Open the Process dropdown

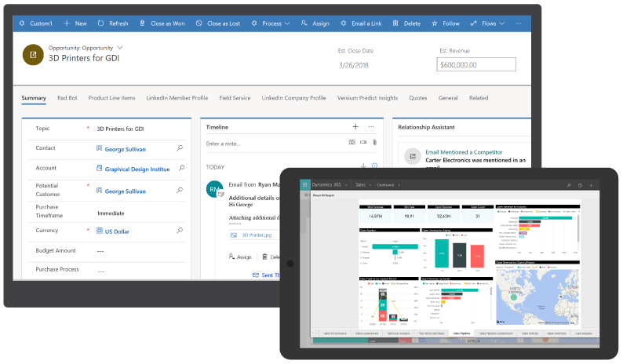coord(271,24)
